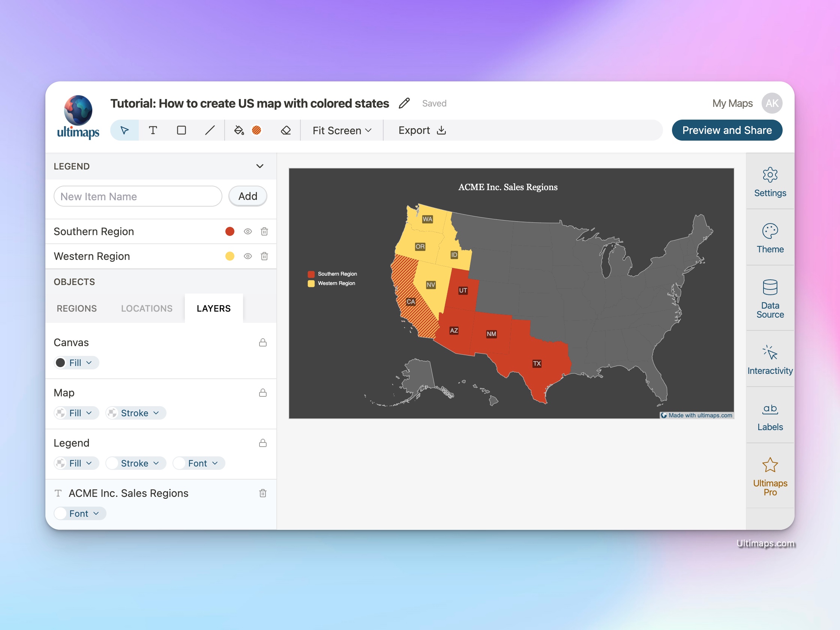Select the cursor selection tool
The width and height of the screenshot is (840, 630).
click(x=124, y=130)
